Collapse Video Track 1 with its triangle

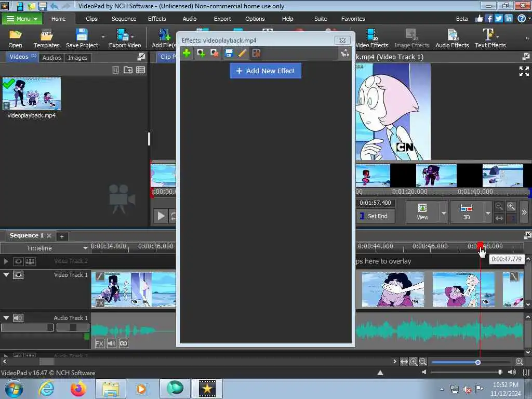[6, 274]
